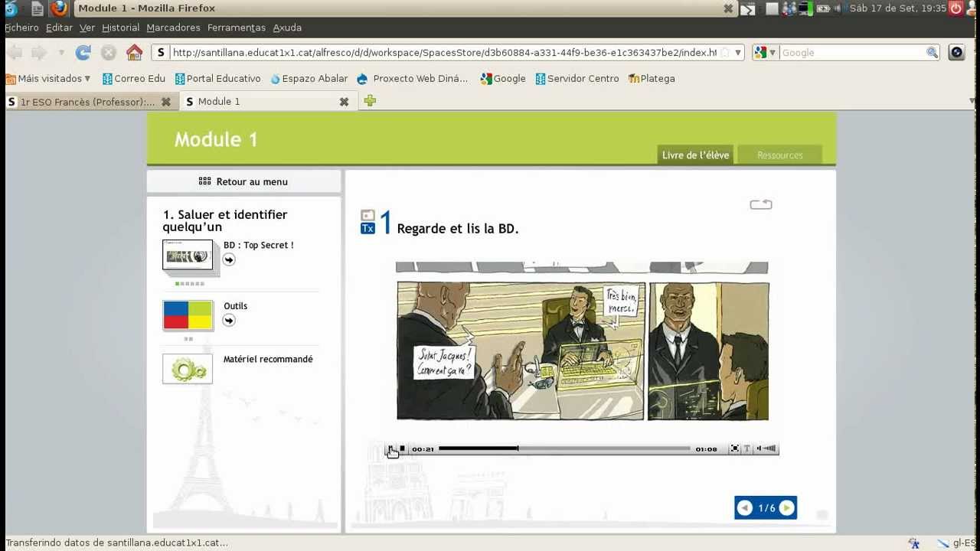Close the 1r ESO Francès tab

pos(166,101)
